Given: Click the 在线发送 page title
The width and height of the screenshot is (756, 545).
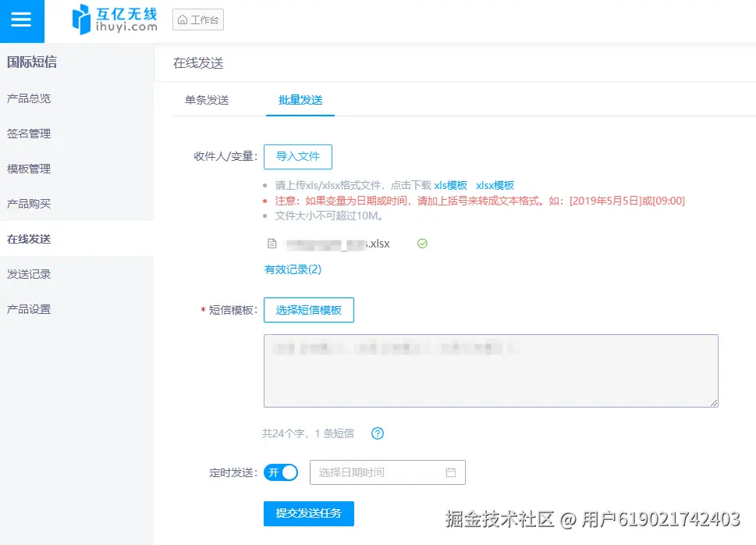Looking at the screenshot, I should tap(198, 63).
